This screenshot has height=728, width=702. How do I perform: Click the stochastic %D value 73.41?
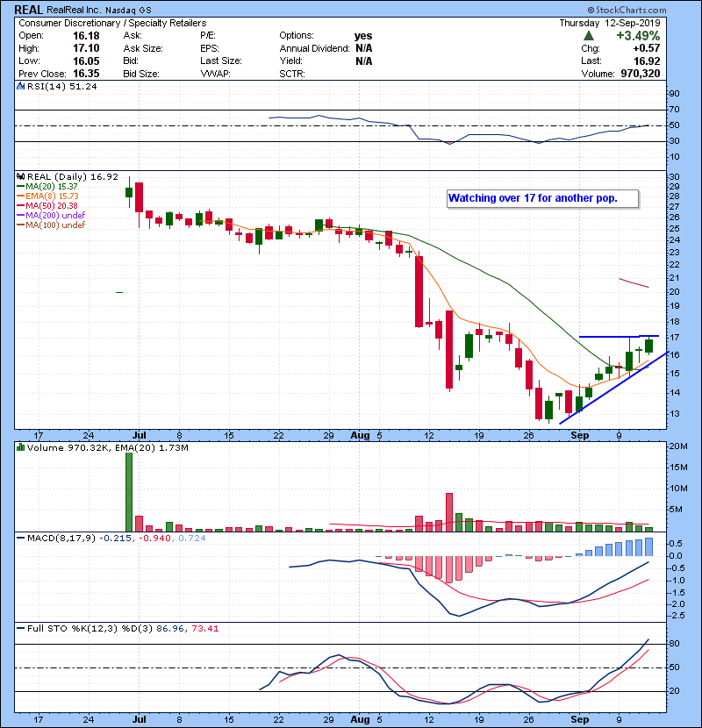[204, 628]
